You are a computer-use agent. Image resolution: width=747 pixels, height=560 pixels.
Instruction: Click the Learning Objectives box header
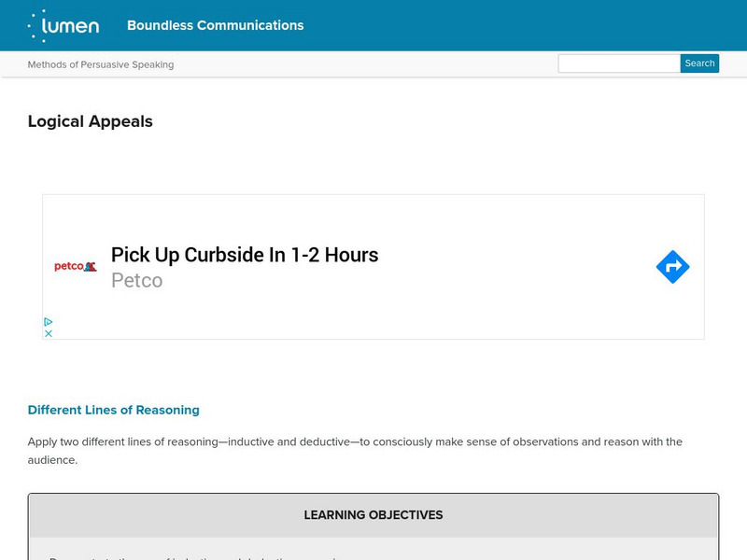tap(373, 515)
